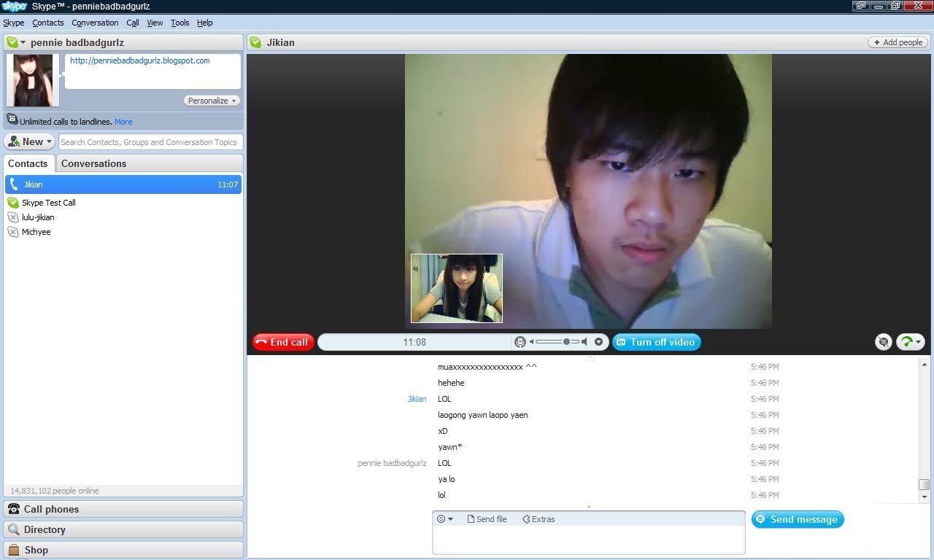This screenshot has width=934, height=560.
Task: Click the high volume speaker icon
Action: click(584, 342)
